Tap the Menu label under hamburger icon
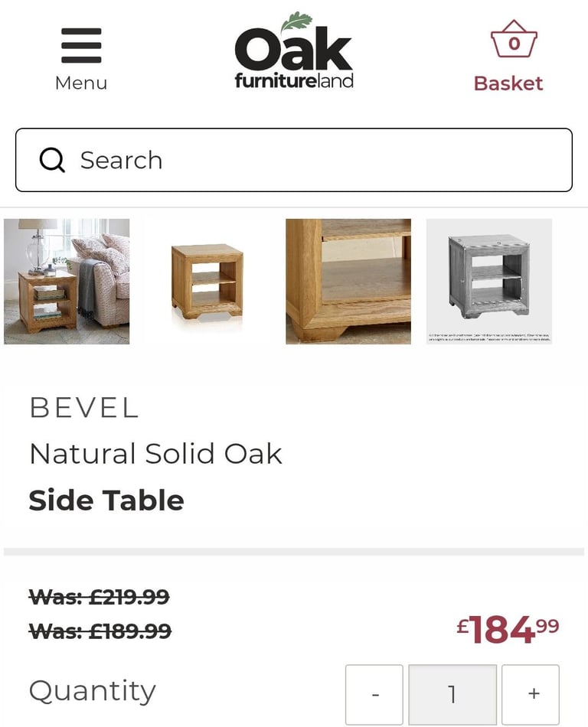This screenshot has height=727, width=588. [81, 83]
